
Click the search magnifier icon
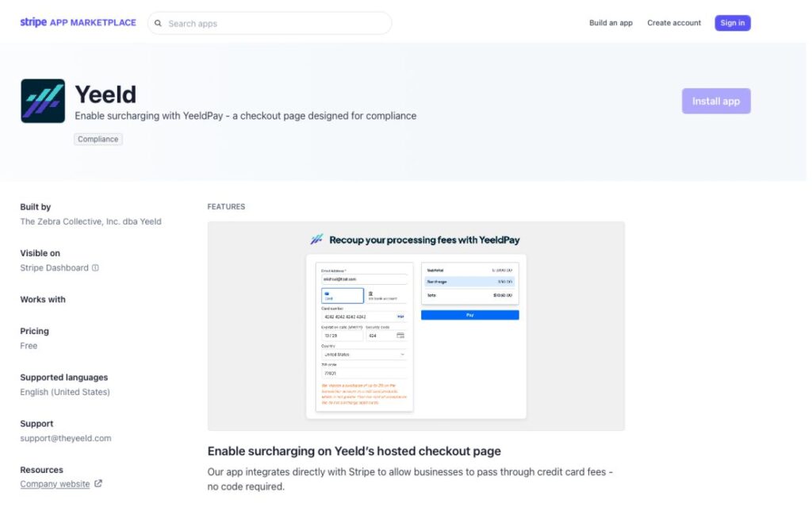158,23
